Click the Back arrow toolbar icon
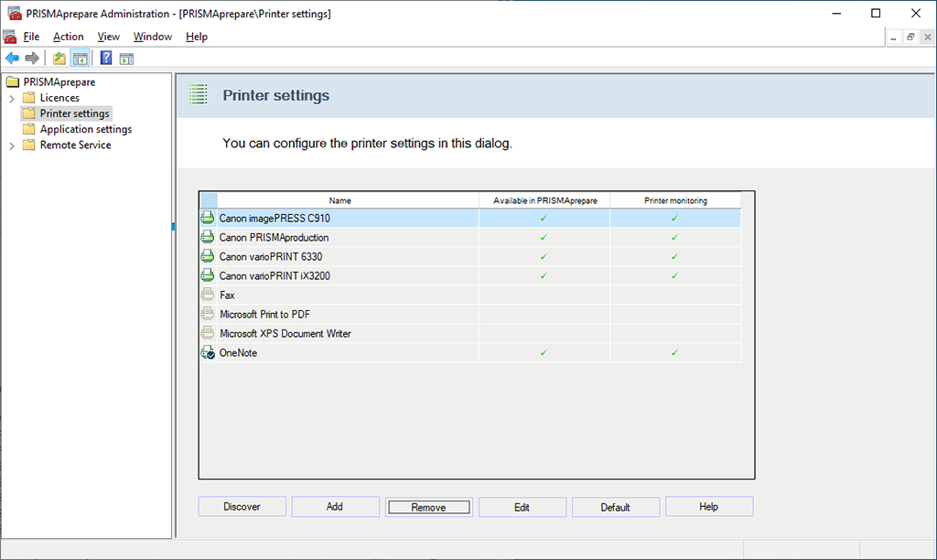 (x=12, y=59)
